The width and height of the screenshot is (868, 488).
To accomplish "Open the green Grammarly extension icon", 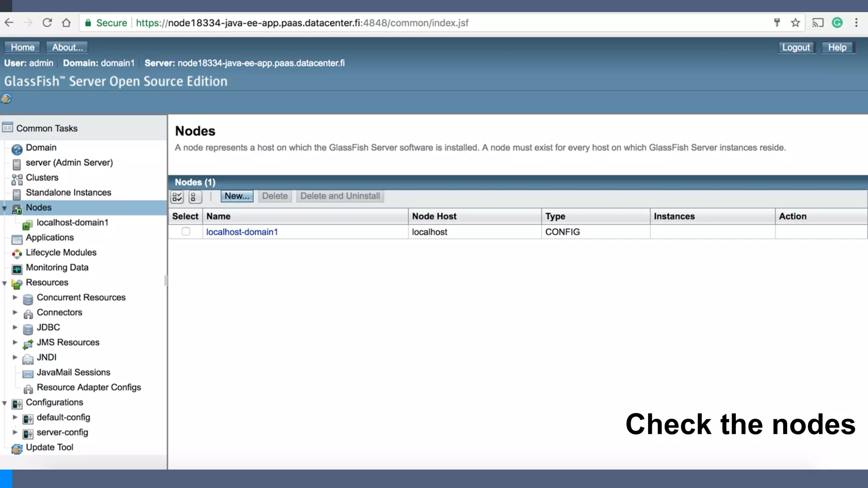I will (837, 23).
